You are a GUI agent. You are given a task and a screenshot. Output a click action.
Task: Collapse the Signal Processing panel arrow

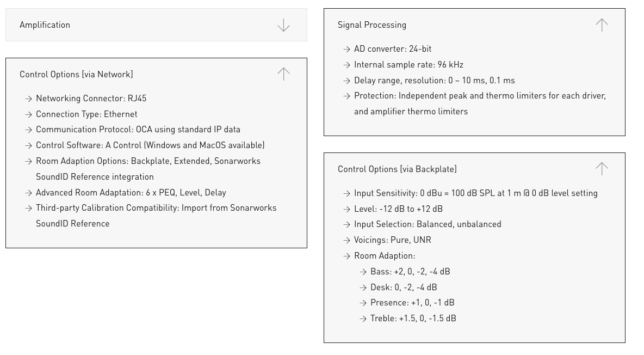[x=602, y=25]
